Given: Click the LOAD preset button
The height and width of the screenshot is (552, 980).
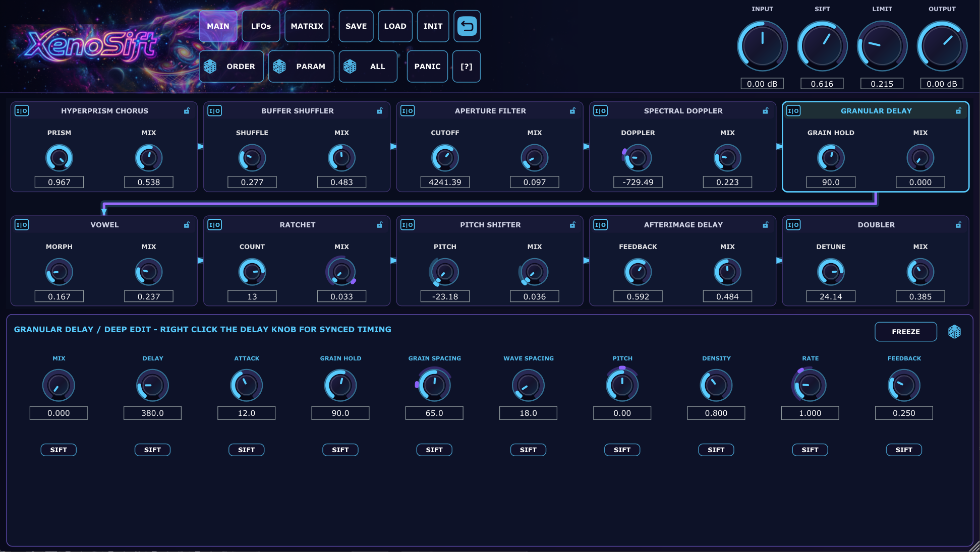Looking at the screenshot, I should coord(395,26).
